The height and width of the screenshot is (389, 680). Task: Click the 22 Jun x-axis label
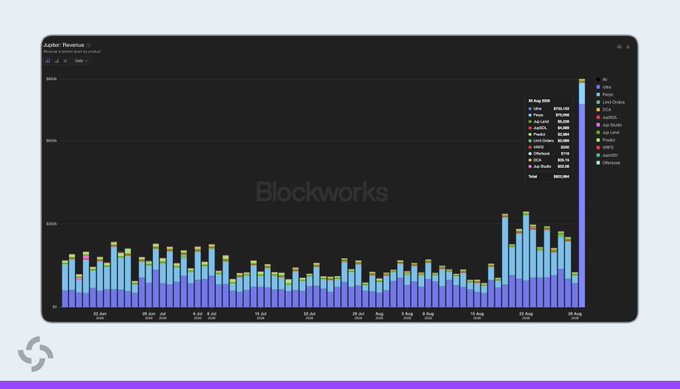100,315
